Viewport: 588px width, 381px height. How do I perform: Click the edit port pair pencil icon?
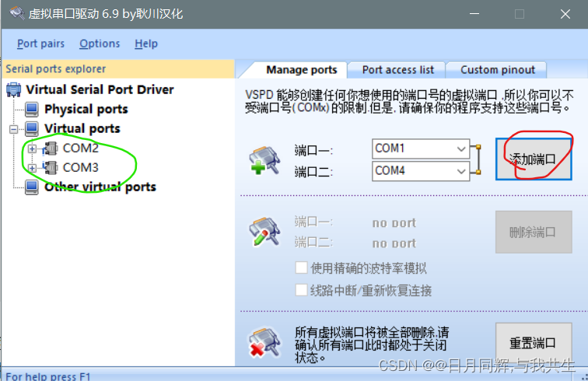[264, 232]
